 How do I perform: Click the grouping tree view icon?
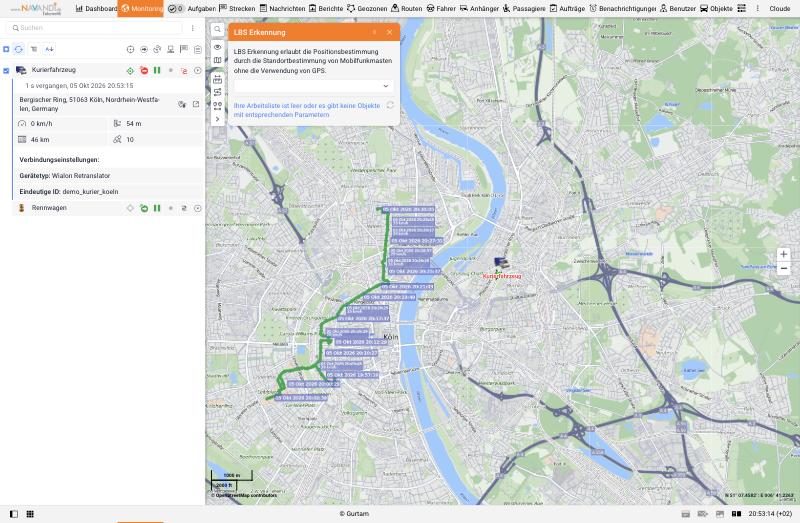pyautogui.click(x=34, y=49)
